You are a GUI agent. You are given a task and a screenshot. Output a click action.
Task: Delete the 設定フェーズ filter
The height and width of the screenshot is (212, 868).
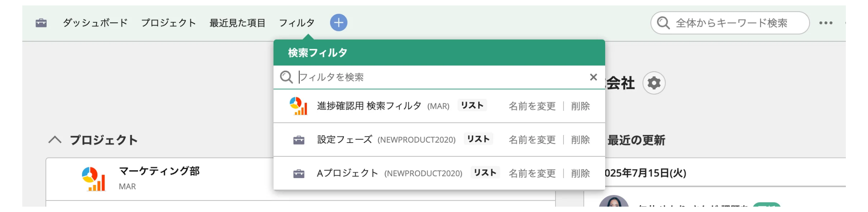click(580, 140)
